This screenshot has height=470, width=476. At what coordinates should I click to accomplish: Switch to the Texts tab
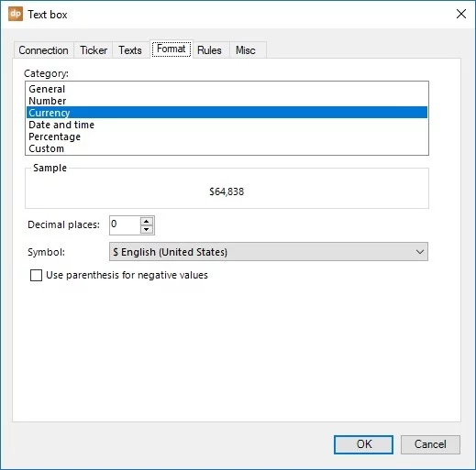point(130,50)
